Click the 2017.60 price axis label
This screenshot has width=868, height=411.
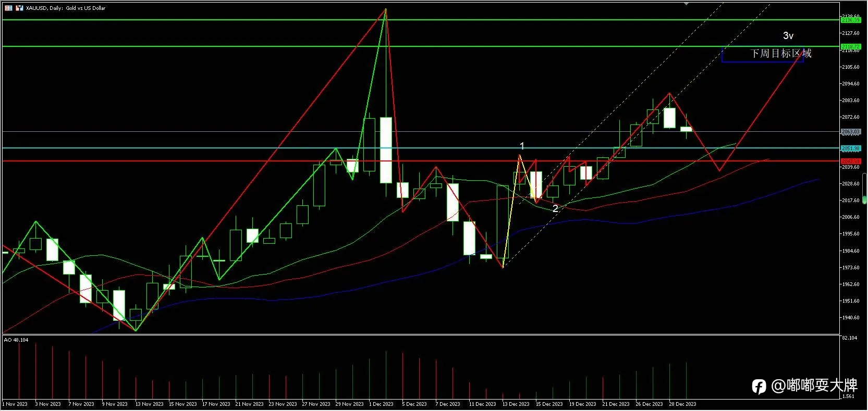850,201
